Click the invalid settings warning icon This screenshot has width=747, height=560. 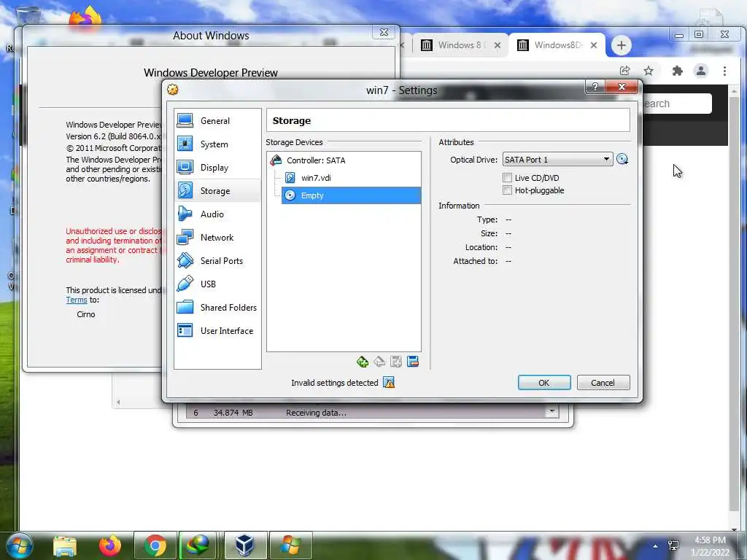coord(389,383)
